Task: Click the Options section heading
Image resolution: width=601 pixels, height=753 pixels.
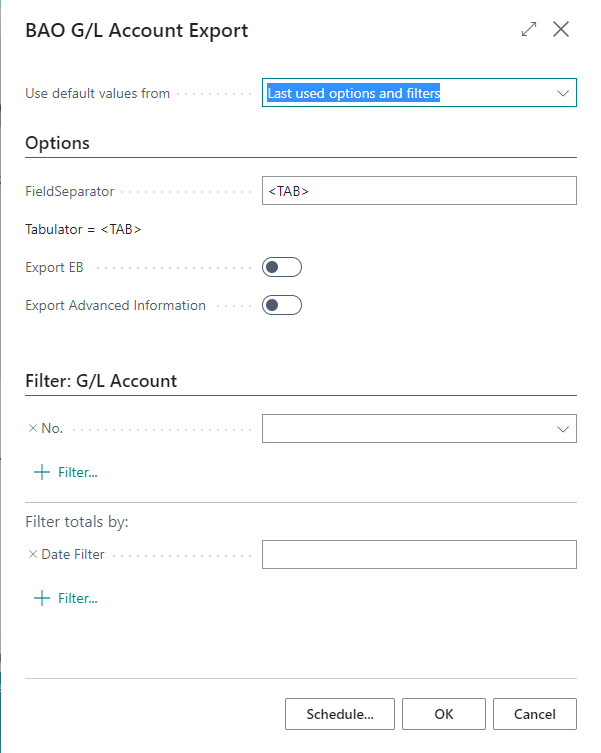Action: pos(57,143)
